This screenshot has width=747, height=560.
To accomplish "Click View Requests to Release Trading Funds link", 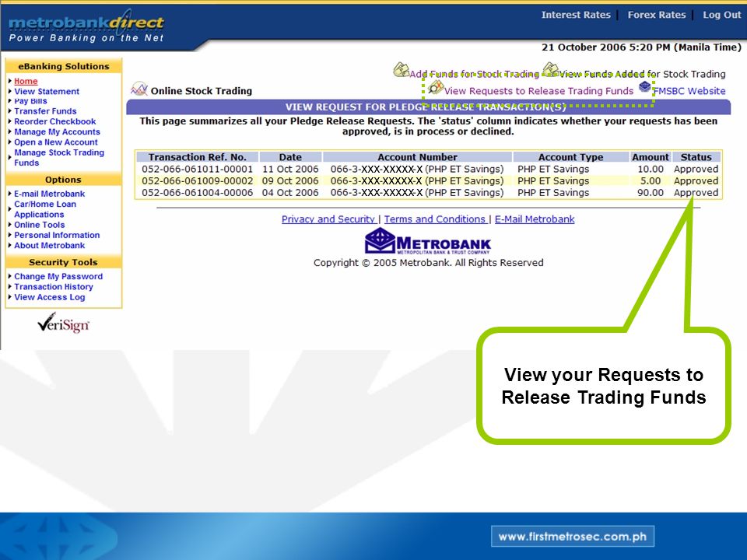I will (x=538, y=91).
